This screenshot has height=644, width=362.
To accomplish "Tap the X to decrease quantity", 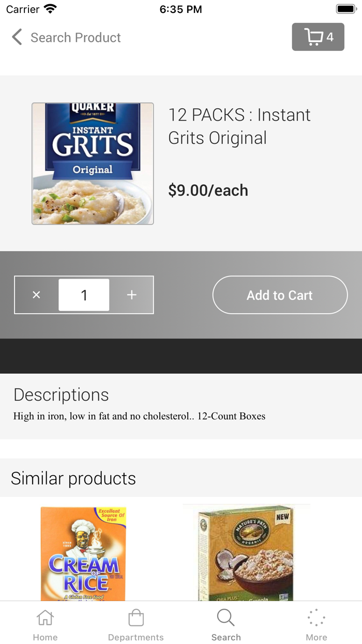I will coord(36,295).
